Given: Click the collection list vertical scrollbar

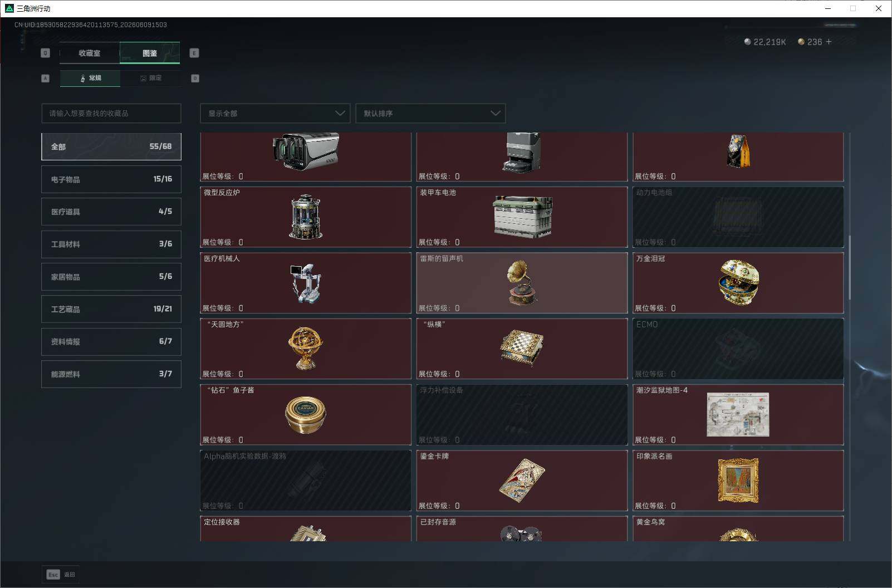Looking at the screenshot, I should point(849,267).
